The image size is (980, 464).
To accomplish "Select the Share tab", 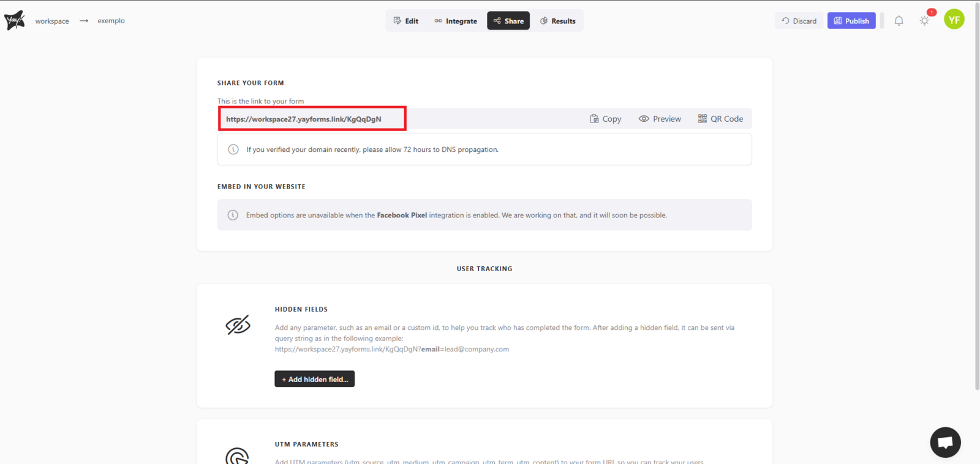I will click(508, 21).
